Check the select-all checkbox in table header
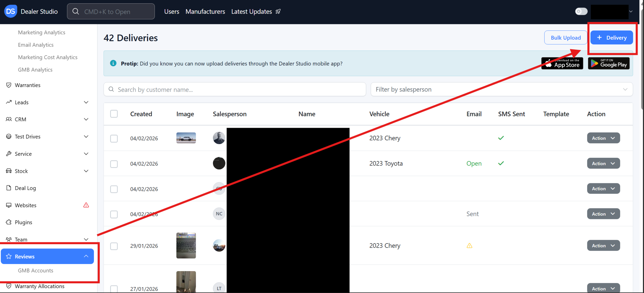The width and height of the screenshot is (644, 293). [x=114, y=114]
